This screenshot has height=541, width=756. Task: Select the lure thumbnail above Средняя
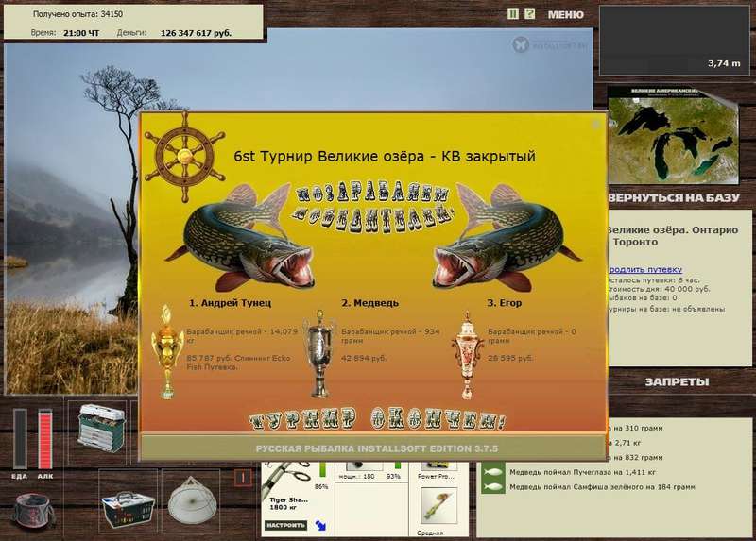pyautogui.click(x=438, y=505)
